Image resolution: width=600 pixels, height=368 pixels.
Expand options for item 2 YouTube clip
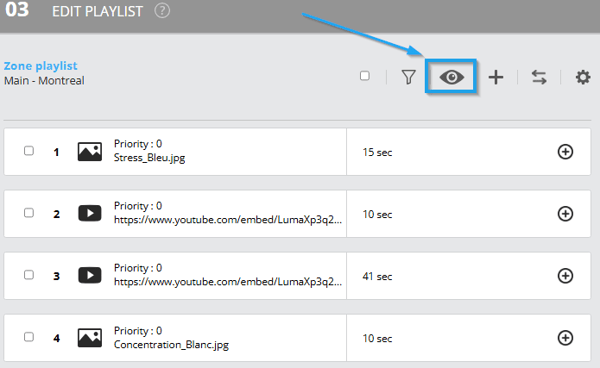(x=565, y=214)
